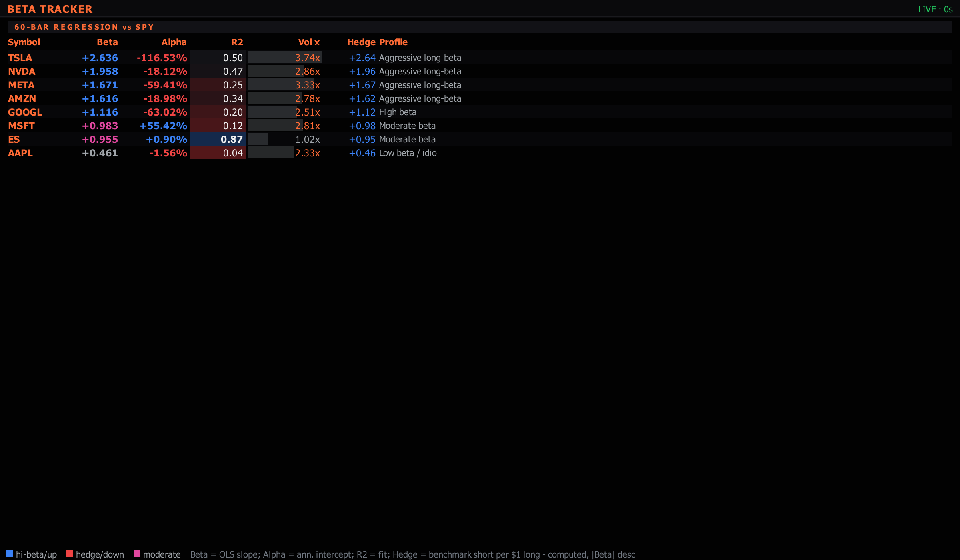Click NVDA R2 cell 0.47

pos(218,71)
